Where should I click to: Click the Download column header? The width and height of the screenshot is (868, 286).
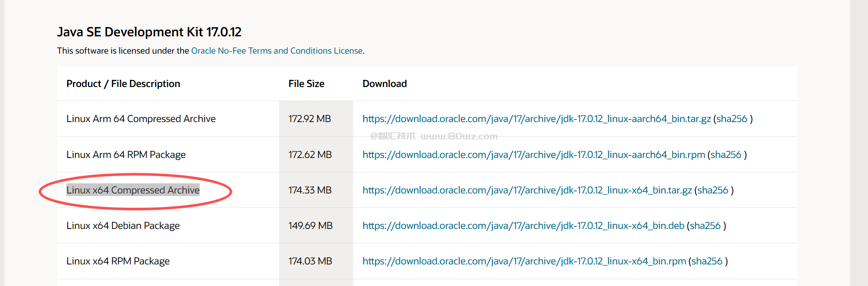(x=385, y=84)
